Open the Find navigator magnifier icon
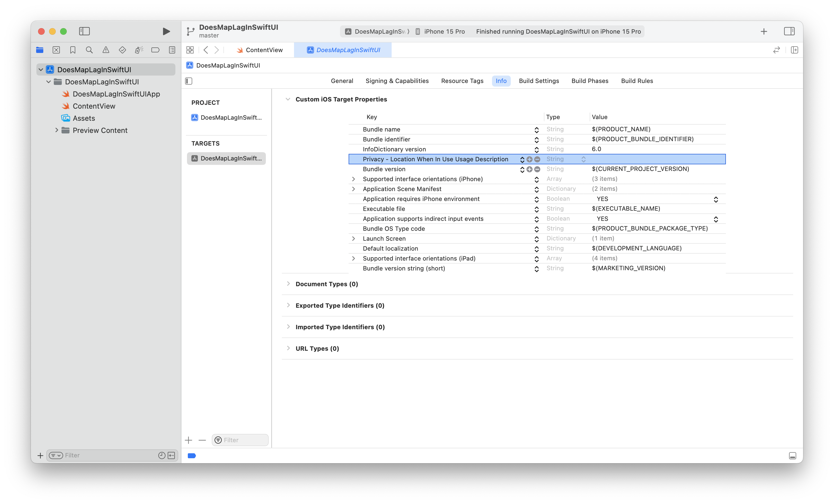 pos(89,50)
